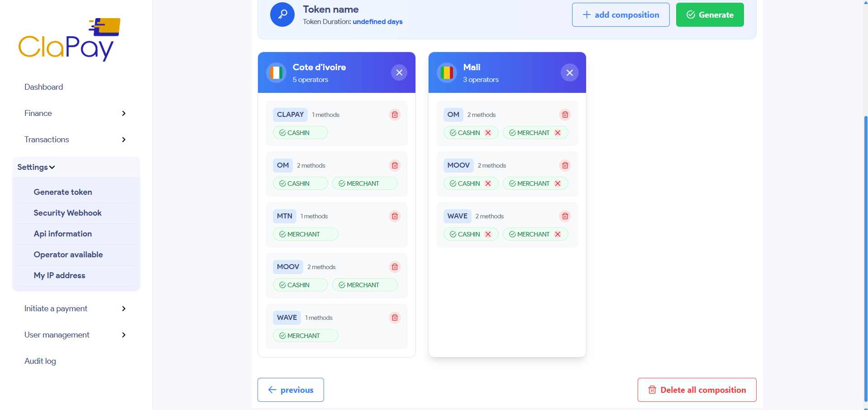Open the Dashboard page
The width and height of the screenshot is (868, 410).
(43, 87)
